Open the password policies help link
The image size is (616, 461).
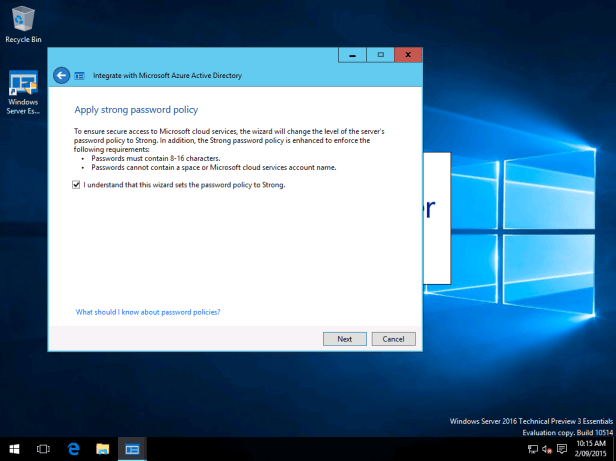(x=148, y=312)
